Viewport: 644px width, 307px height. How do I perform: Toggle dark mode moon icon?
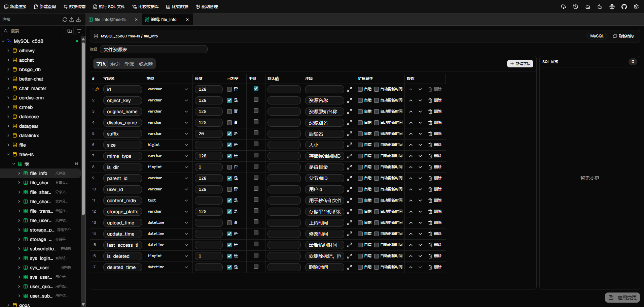pyautogui.click(x=600, y=7)
